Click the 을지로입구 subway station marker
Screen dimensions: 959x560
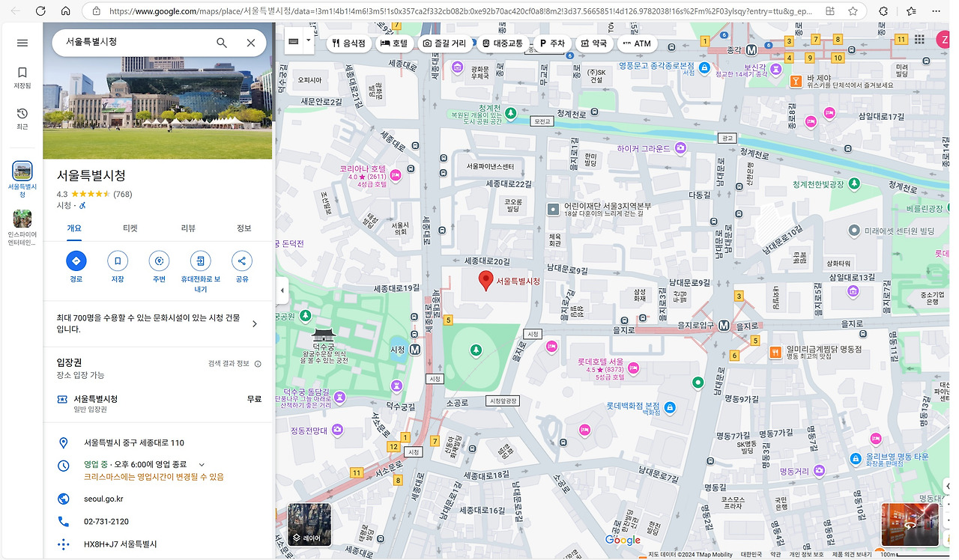point(724,325)
